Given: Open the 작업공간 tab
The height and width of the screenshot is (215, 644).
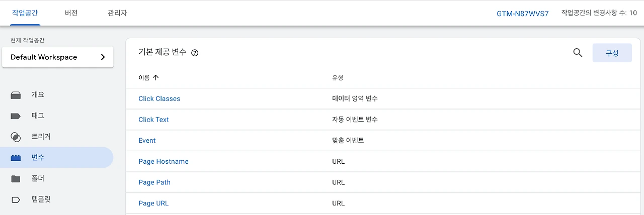Looking at the screenshot, I should pyautogui.click(x=25, y=13).
